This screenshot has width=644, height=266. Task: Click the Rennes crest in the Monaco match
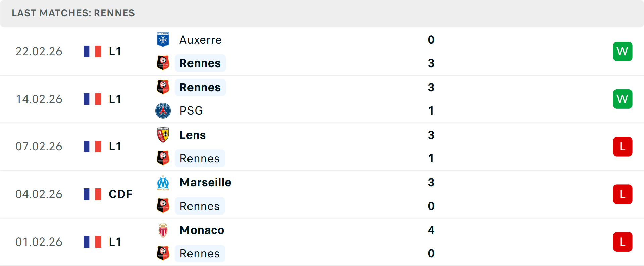tap(163, 253)
